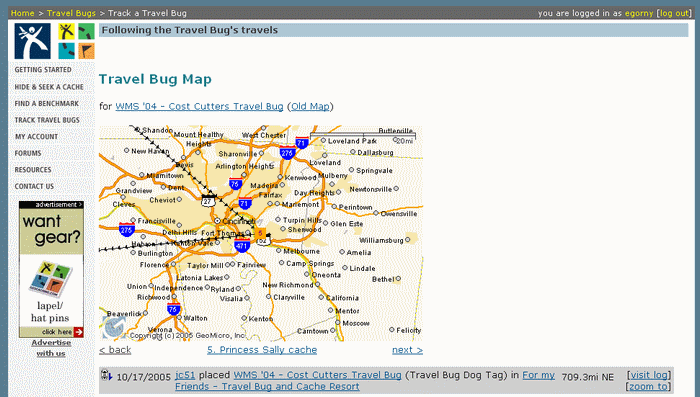Click the GeoMicro globe logo on map
700x397 pixels.
(x=114, y=327)
